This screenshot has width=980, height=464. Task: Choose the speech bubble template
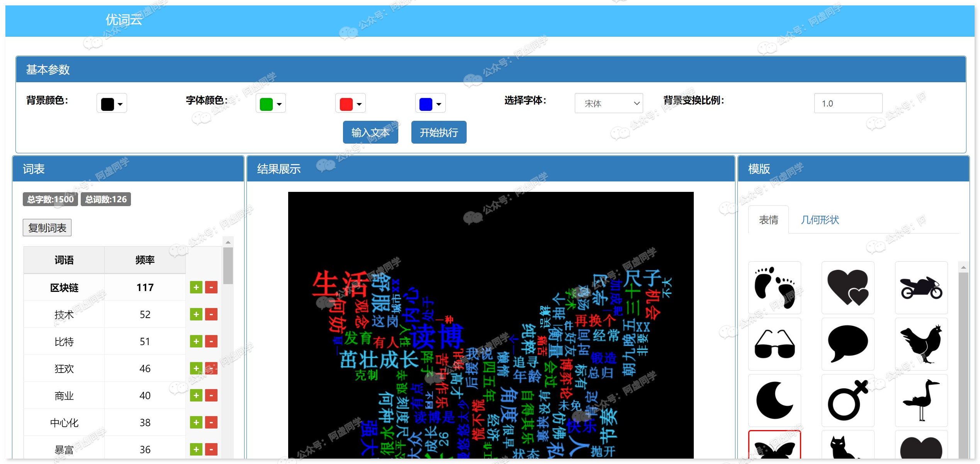coord(848,344)
